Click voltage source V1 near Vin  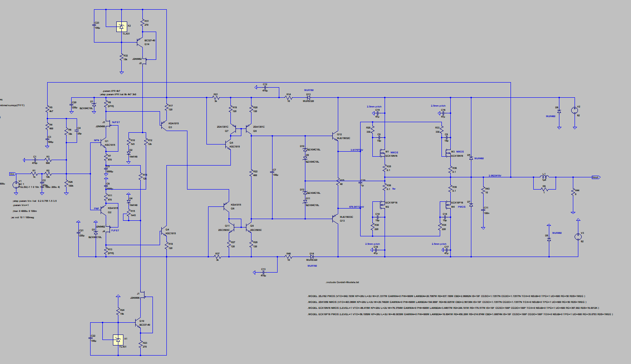point(16,185)
